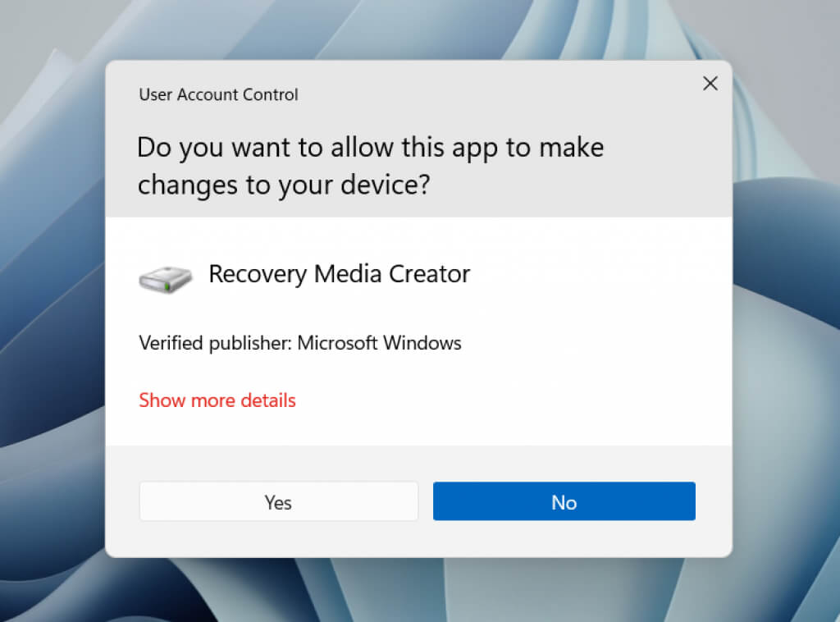Screen dimensions: 840x622
Task: Select the Recovery Media Creator app name
Action: coord(339,274)
